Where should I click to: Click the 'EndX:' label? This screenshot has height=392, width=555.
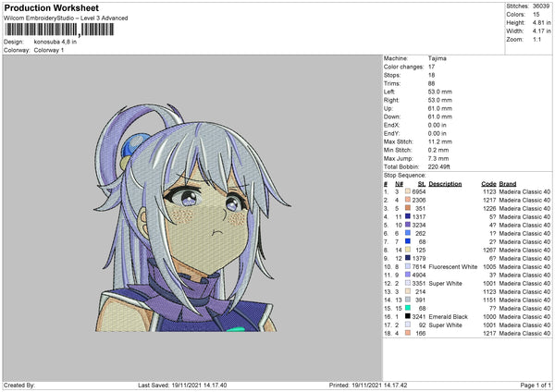391,125
